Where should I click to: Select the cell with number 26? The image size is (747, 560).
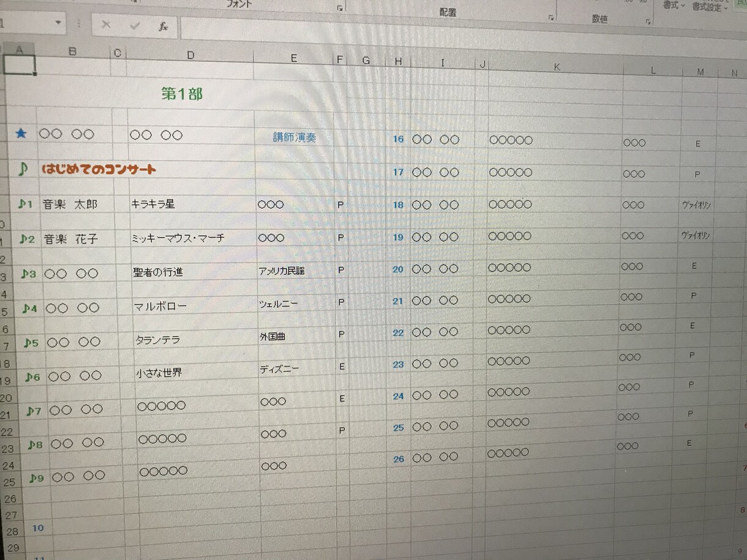399,459
